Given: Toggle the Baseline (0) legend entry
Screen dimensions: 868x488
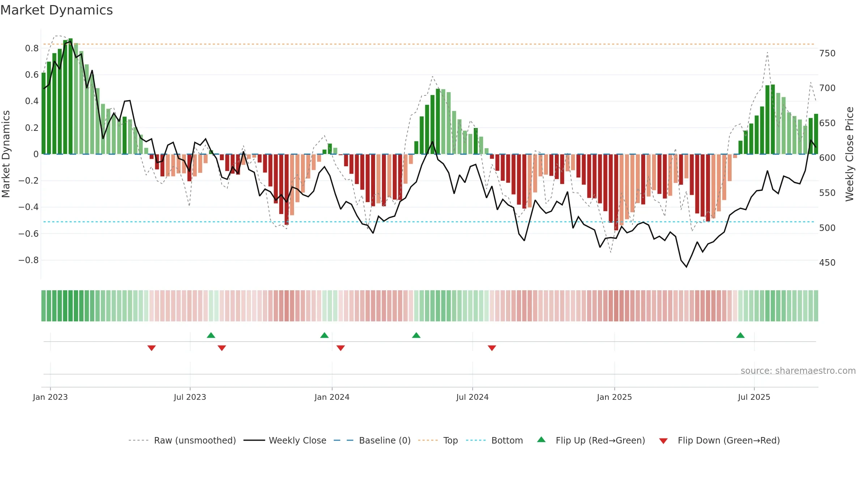Looking at the screenshot, I should [x=372, y=440].
